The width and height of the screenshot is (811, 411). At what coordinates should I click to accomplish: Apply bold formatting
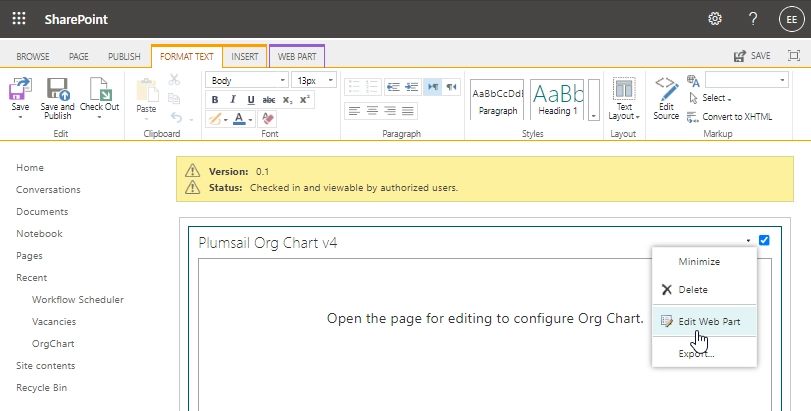(x=215, y=100)
